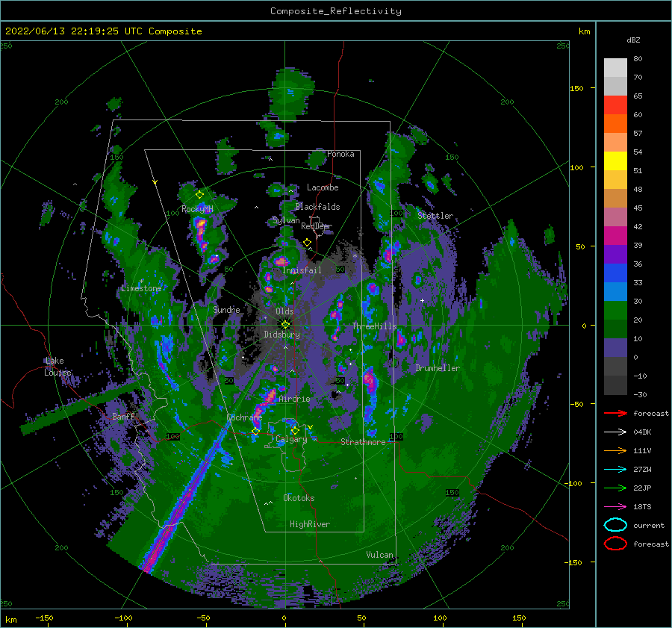
Task: Select the light gray 80 dBZ swatch
Action: tap(615, 68)
